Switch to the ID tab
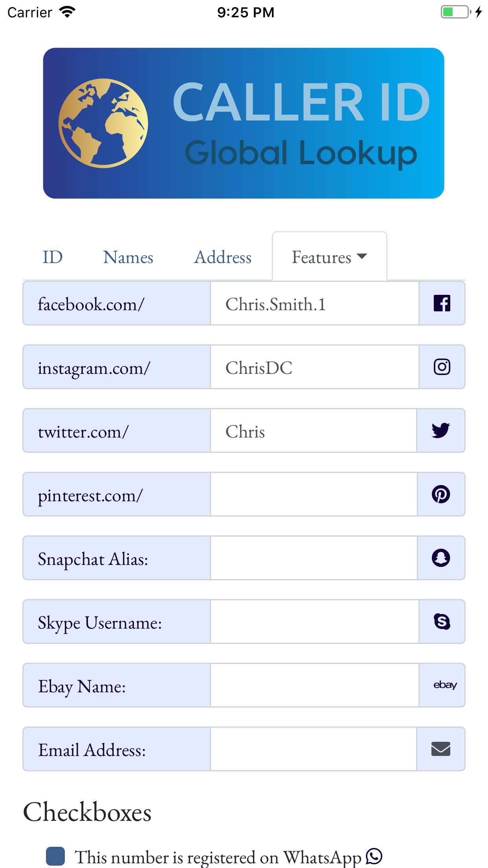Viewport: 488px width, 868px height. pyautogui.click(x=53, y=256)
